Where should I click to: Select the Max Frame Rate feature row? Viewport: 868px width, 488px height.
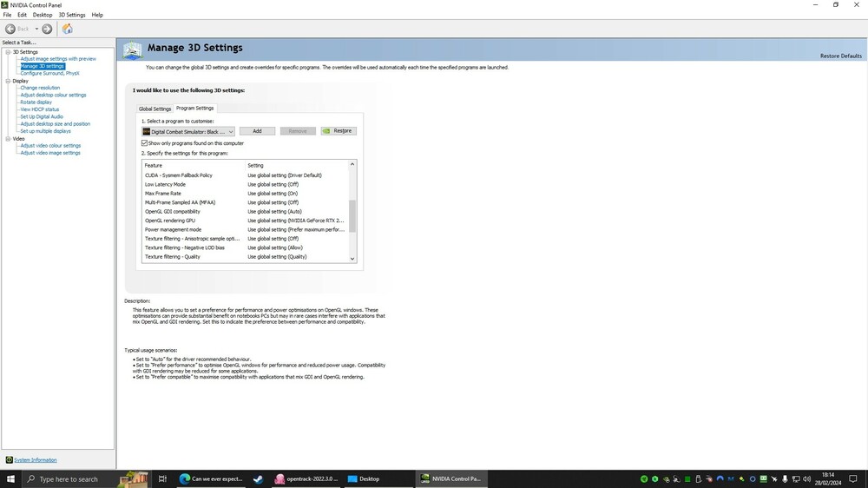tap(246, 194)
